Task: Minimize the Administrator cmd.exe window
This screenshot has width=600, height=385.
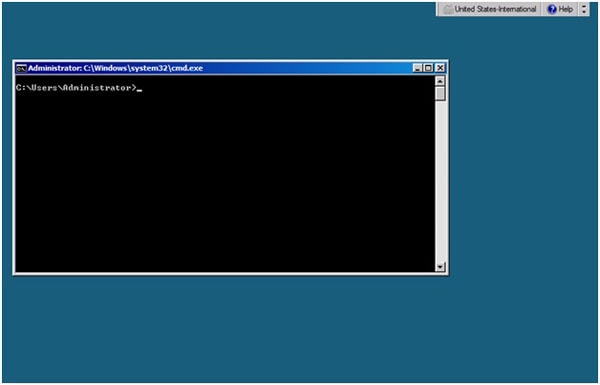Action: coord(417,68)
